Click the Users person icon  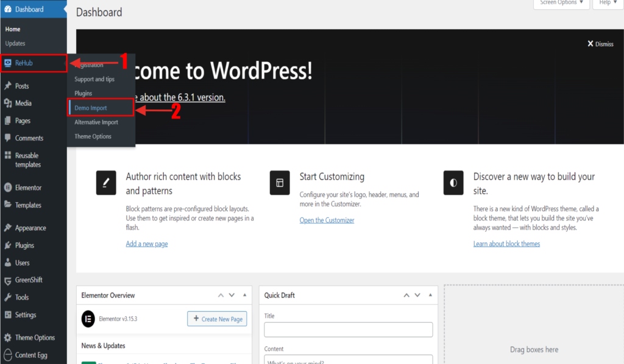click(7, 262)
